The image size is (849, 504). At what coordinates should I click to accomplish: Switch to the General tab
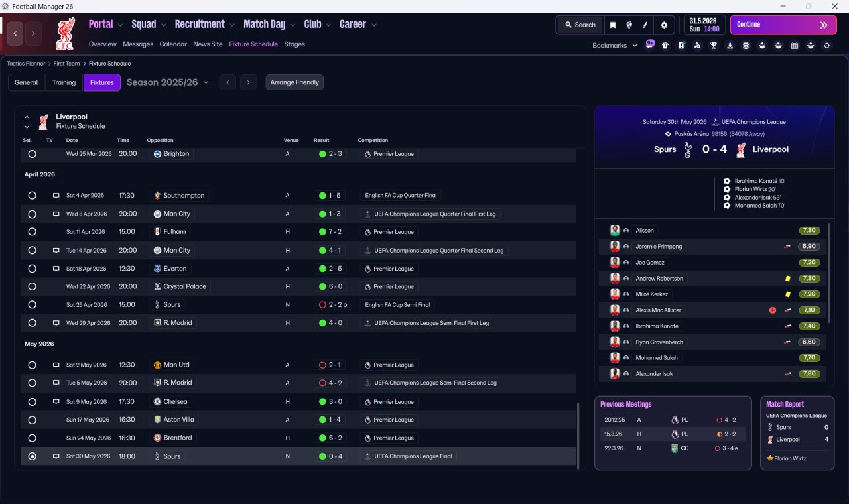click(x=27, y=82)
